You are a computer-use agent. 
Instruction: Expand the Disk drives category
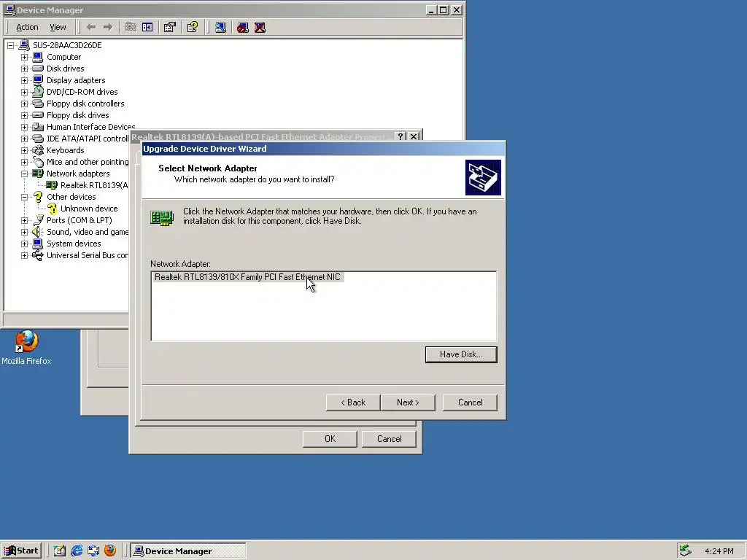24,69
